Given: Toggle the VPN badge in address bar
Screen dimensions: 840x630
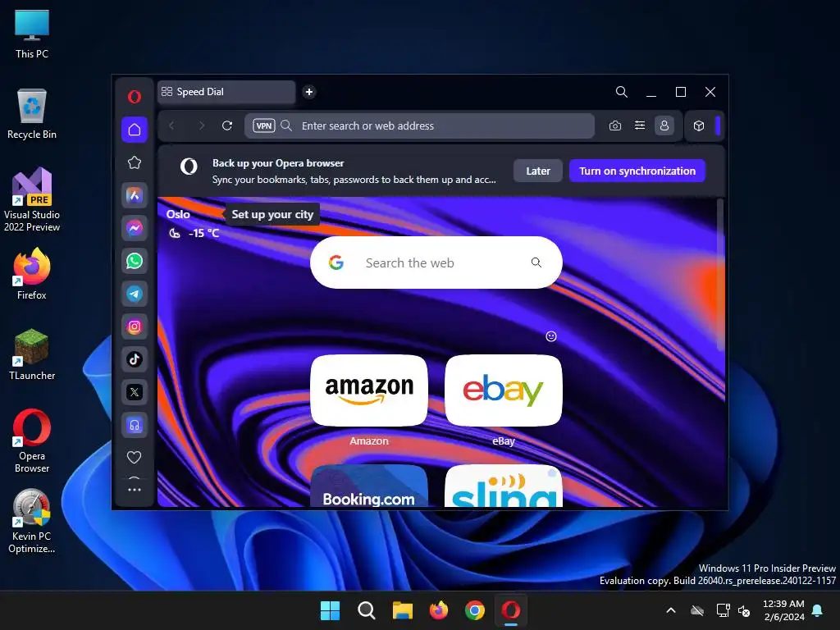Looking at the screenshot, I should 264,126.
